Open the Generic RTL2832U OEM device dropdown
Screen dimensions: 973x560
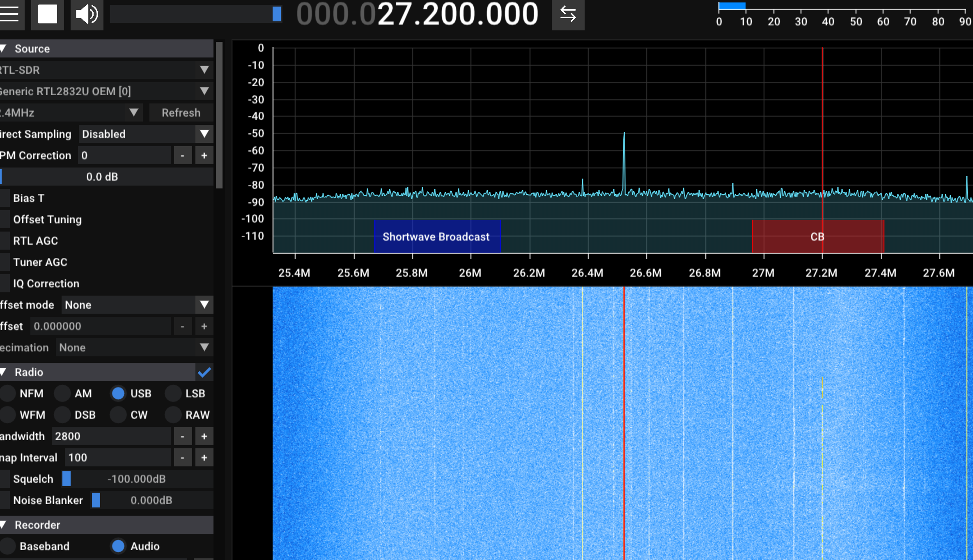(x=106, y=91)
